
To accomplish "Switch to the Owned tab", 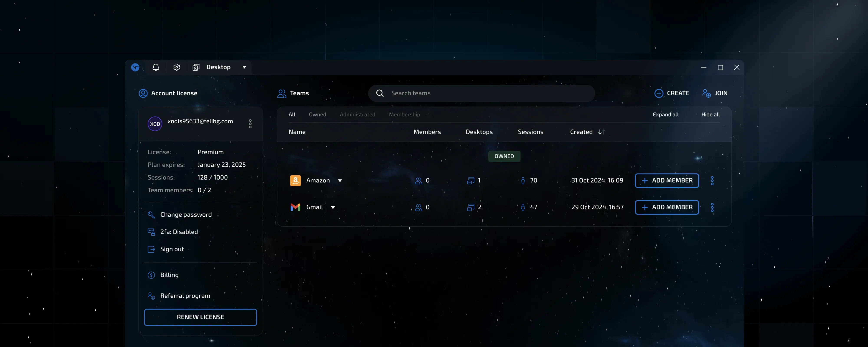I will (317, 115).
